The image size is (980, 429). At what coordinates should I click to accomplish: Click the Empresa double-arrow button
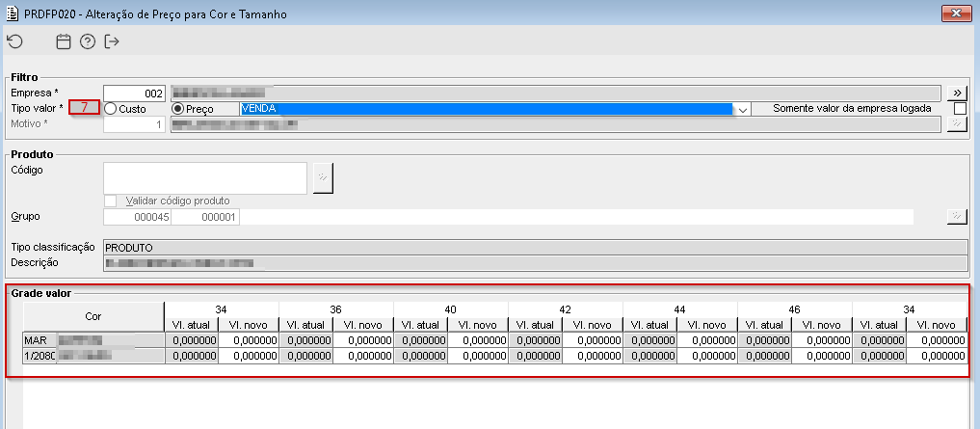point(956,94)
